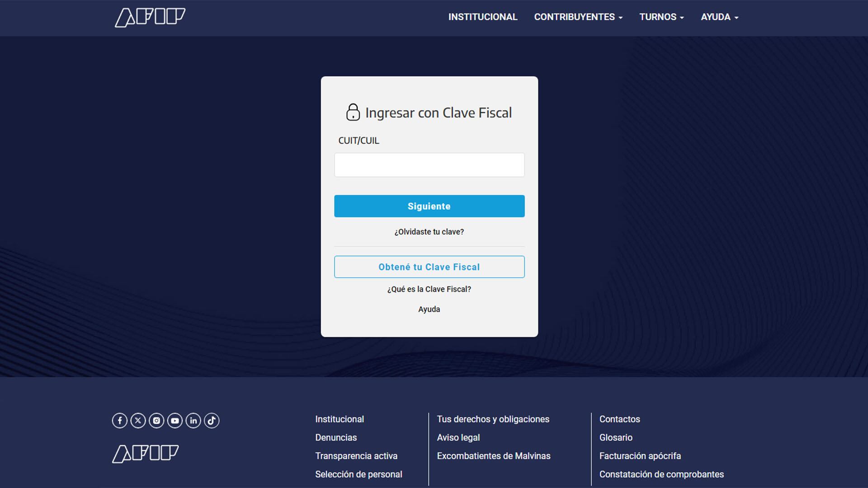Click ¿Qué es la Clave Fiscal? link
This screenshot has height=488, width=868.
429,289
